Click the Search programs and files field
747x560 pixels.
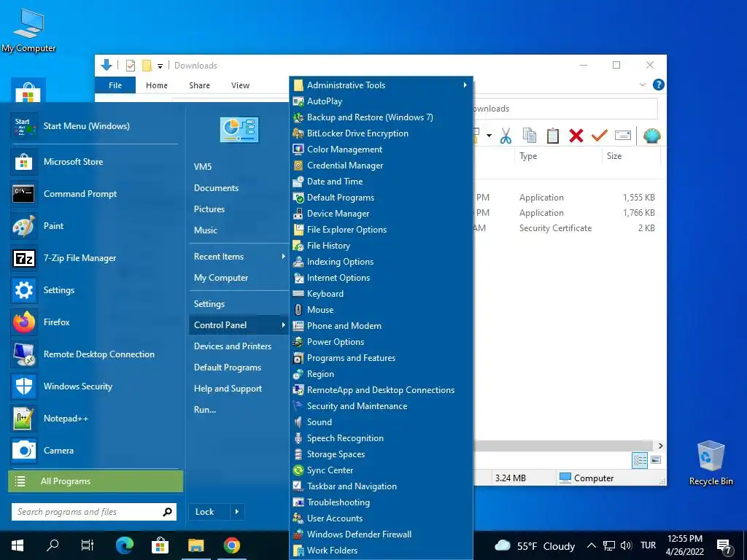pyautogui.click(x=87, y=512)
